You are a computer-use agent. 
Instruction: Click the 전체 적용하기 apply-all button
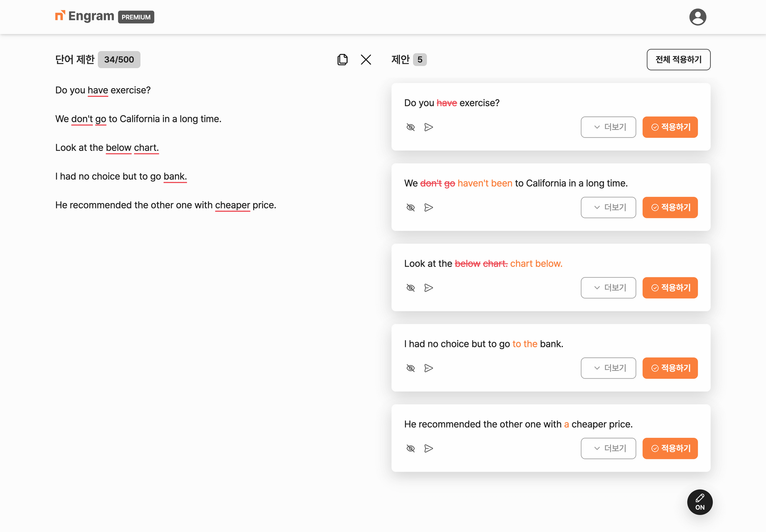click(678, 59)
